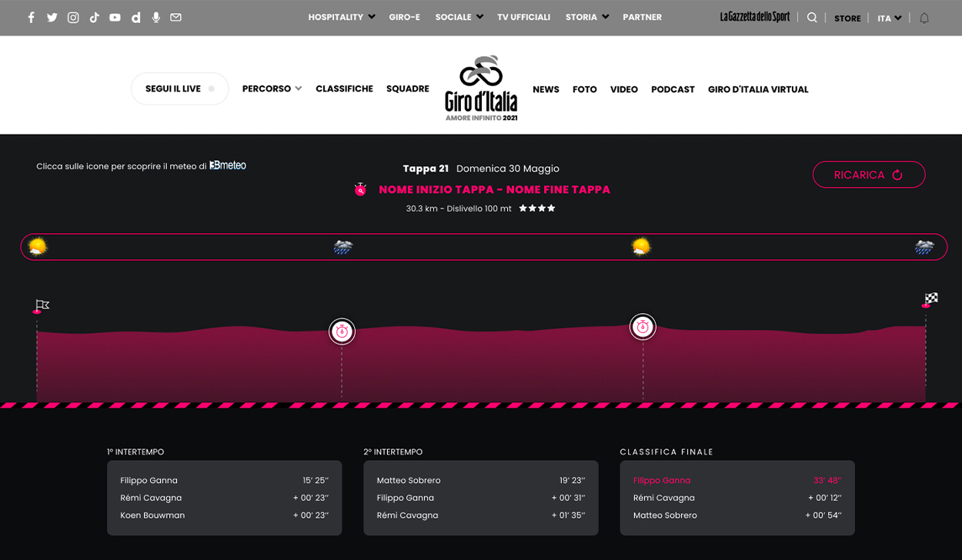
Task: Open the ITA language selector
Action: coord(890,18)
